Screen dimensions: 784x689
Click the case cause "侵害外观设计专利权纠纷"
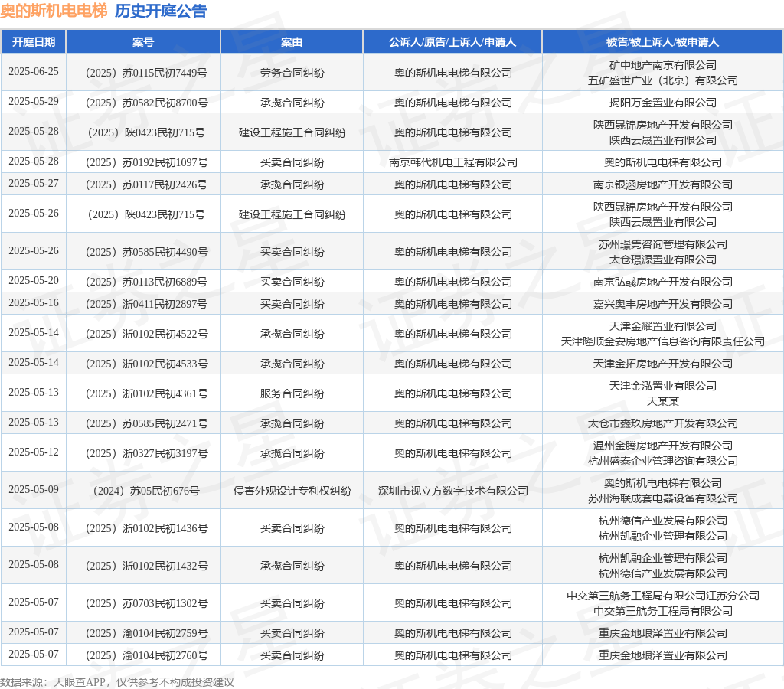pyautogui.click(x=292, y=491)
